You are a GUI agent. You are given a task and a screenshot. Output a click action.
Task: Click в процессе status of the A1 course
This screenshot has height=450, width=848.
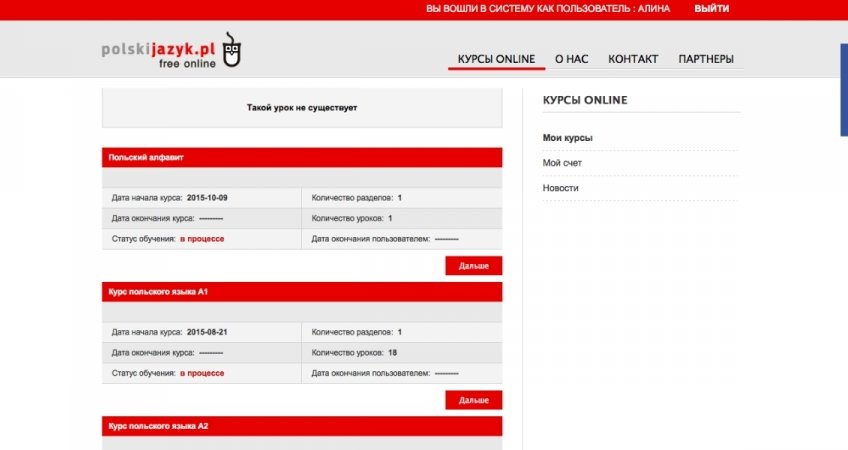202,373
